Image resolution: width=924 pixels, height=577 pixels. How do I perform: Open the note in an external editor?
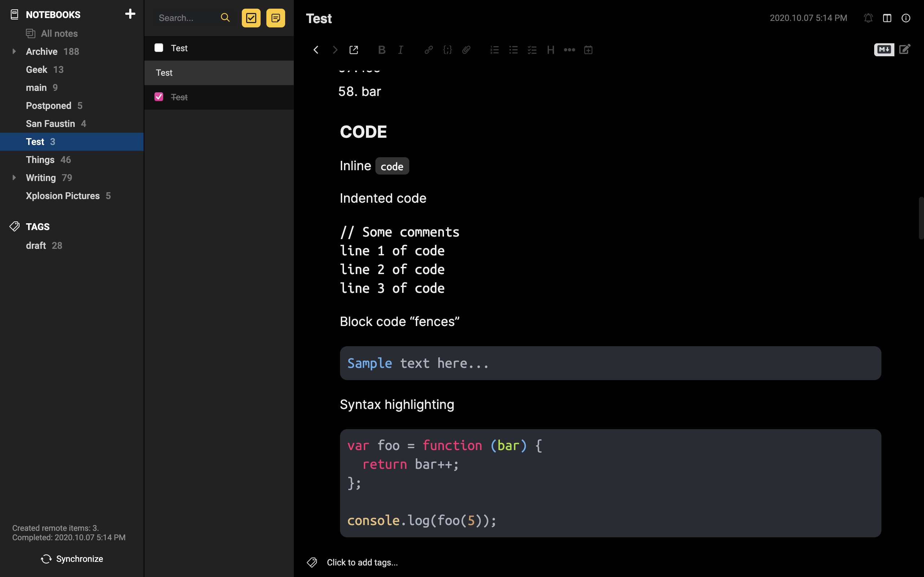click(x=354, y=50)
